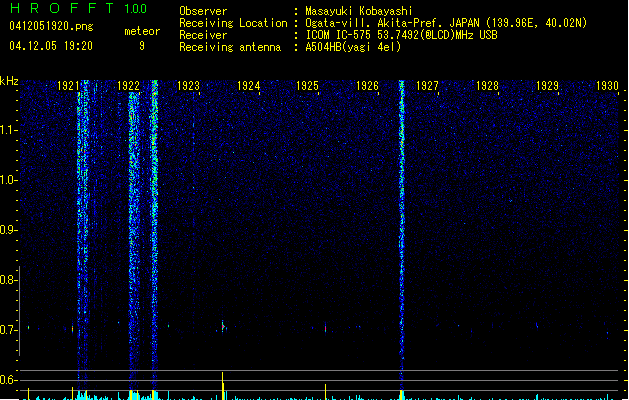The image size is (629, 400).
Task: Click the date stamp 04.12.05 19:20
Action: coord(51,46)
